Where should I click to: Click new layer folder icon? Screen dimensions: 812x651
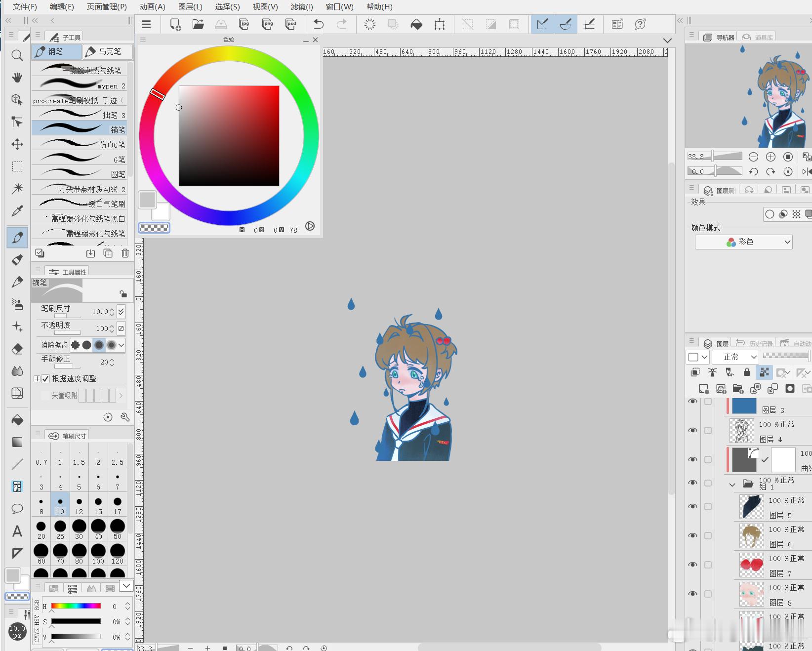click(738, 389)
